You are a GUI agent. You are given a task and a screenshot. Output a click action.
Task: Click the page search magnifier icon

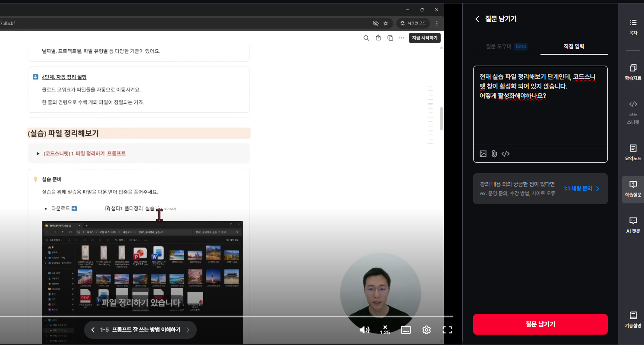(x=366, y=38)
